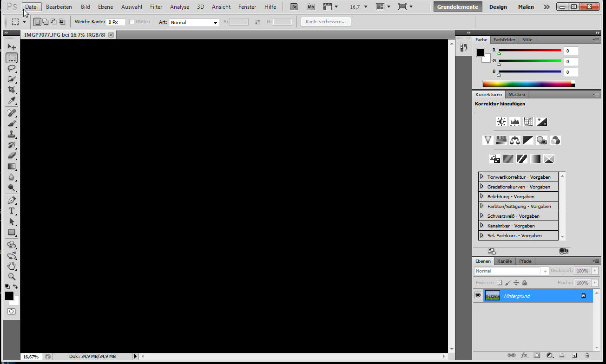Select the Clone Stamp tool

click(12, 134)
